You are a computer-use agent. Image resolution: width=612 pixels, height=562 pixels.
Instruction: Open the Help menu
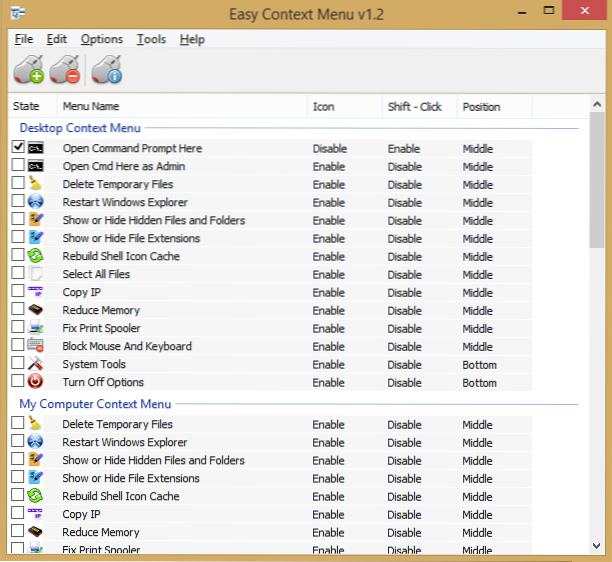point(192,39)
